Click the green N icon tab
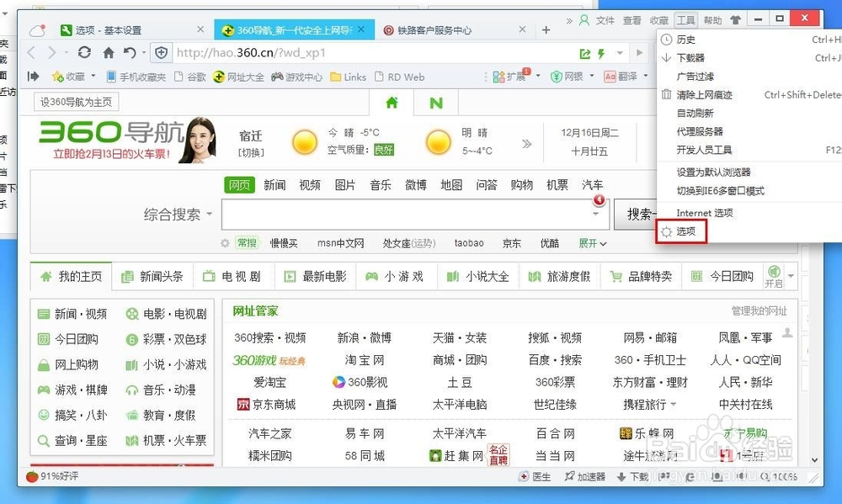 pyautogui.click(x=436, y=103)
